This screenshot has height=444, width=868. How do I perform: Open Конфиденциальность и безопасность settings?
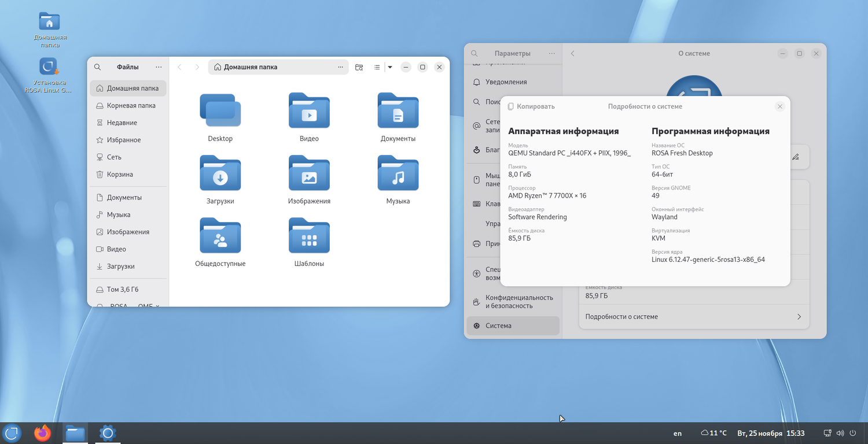518,302
